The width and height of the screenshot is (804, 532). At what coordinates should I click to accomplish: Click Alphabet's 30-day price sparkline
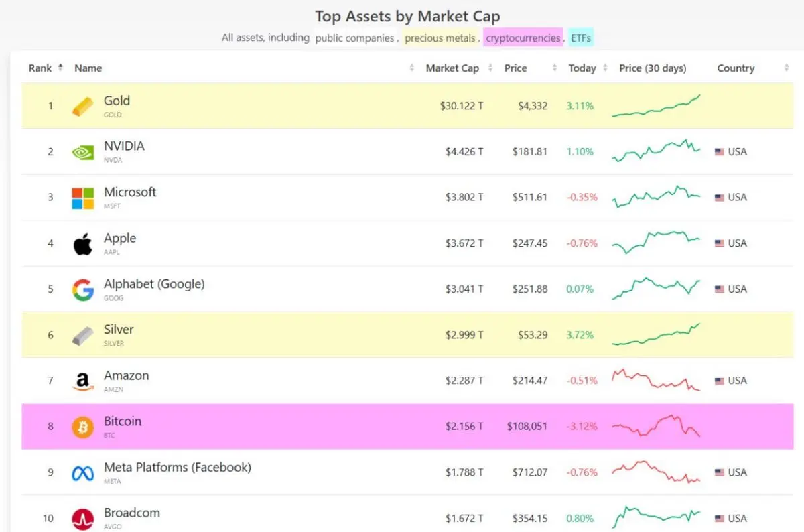point(656,288)
